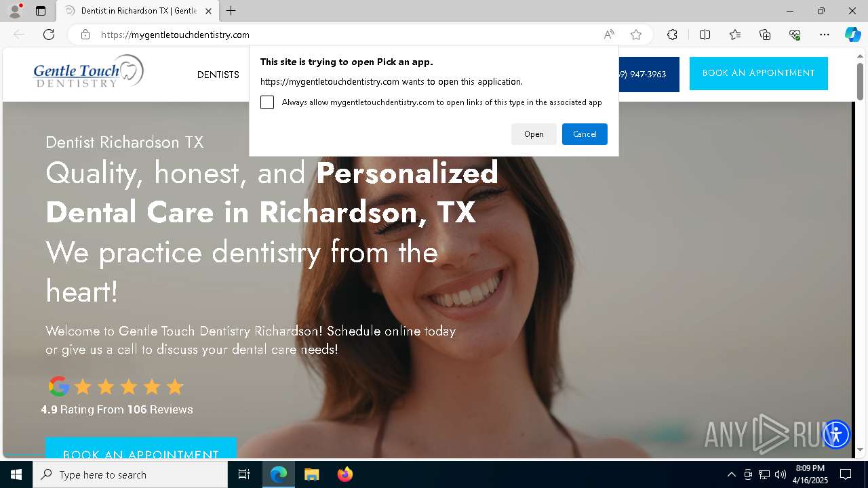Click the hero BOOK AN APPOINTMENT button
Viewport: 868px width, 488px height.
pyautogui.click(x=141, y=448)
